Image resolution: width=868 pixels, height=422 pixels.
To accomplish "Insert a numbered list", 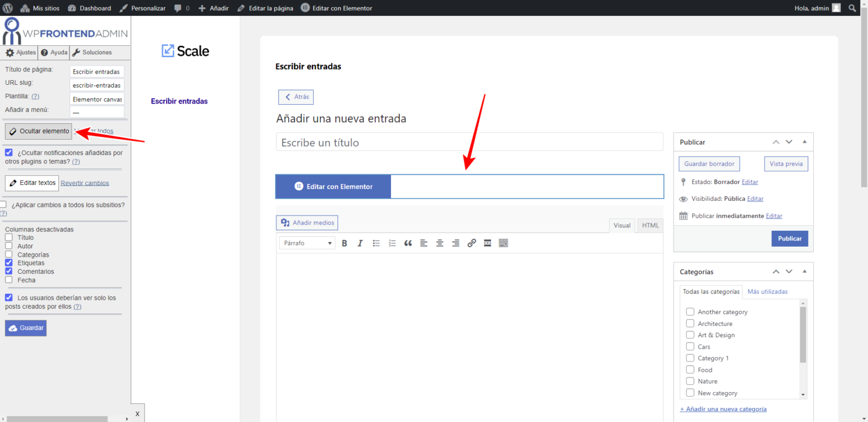I will 392,243.
